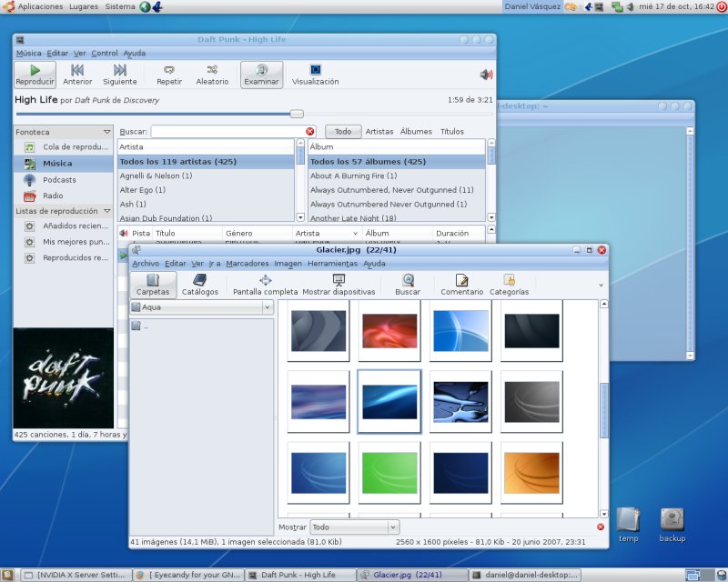Expand gThumb toolbar overflow chevron
The width and height of the screenshot is (728, 582).
[601, 285]
